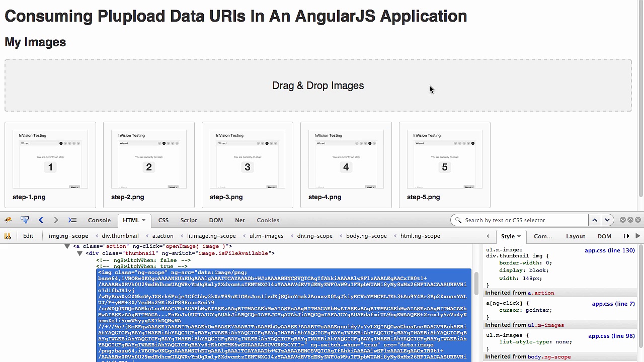Select body.ng-scope in the breadcrumb

pyautogui.click(x=366, y=236)
